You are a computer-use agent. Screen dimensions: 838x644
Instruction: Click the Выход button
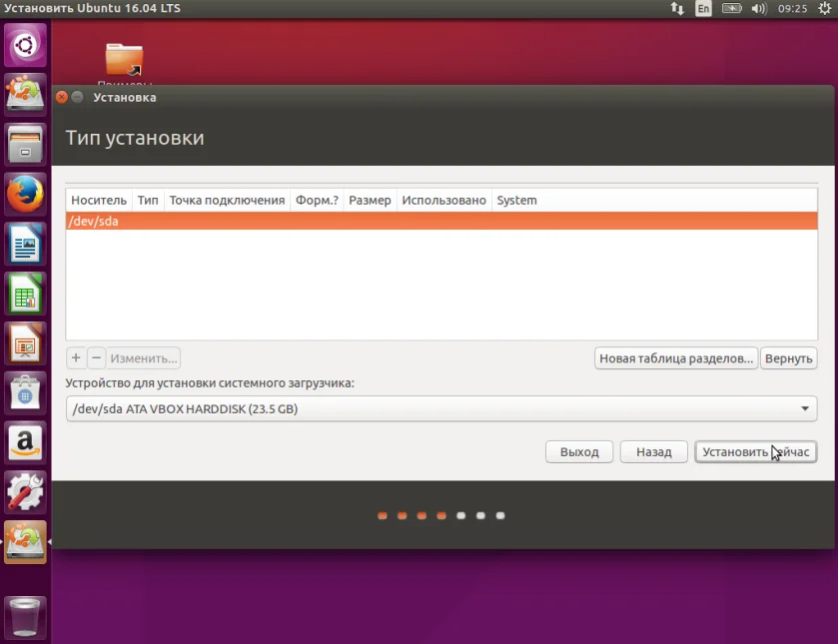tap(579, 452)
